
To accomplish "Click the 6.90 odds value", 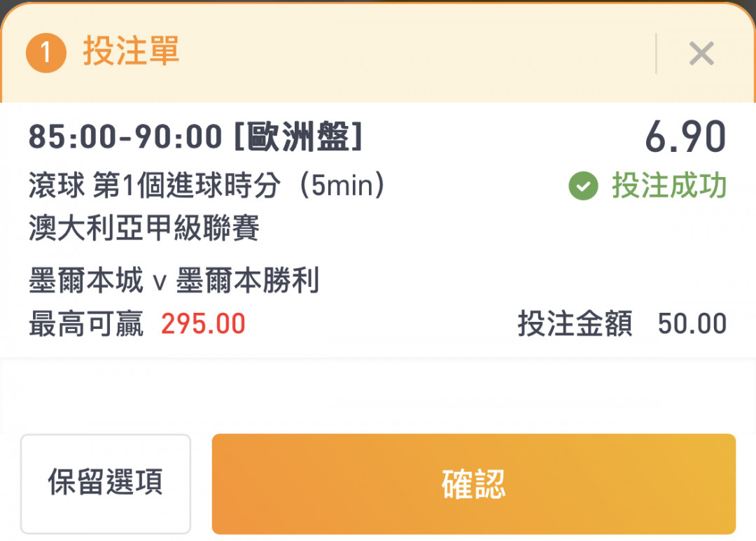I will (x=685, y=137).
